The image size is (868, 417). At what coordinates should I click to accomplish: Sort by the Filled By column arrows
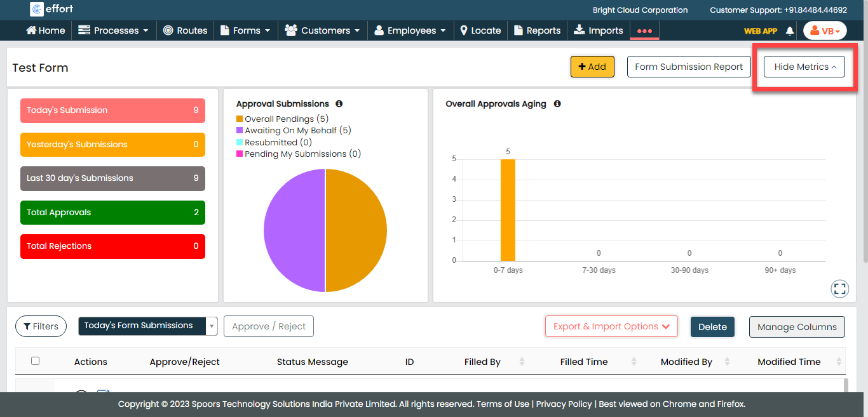(x=522, y=362)
